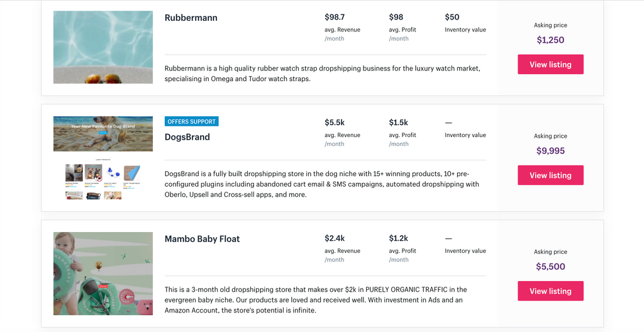Click View listing for DogsBrand
This screenshot has height=332, width=644.
[550, 175]
